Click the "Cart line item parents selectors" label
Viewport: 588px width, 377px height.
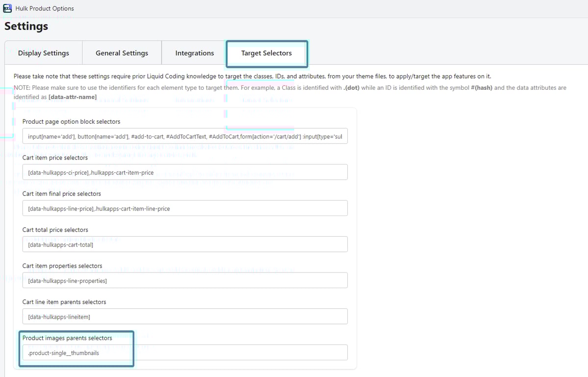point(64,302)
